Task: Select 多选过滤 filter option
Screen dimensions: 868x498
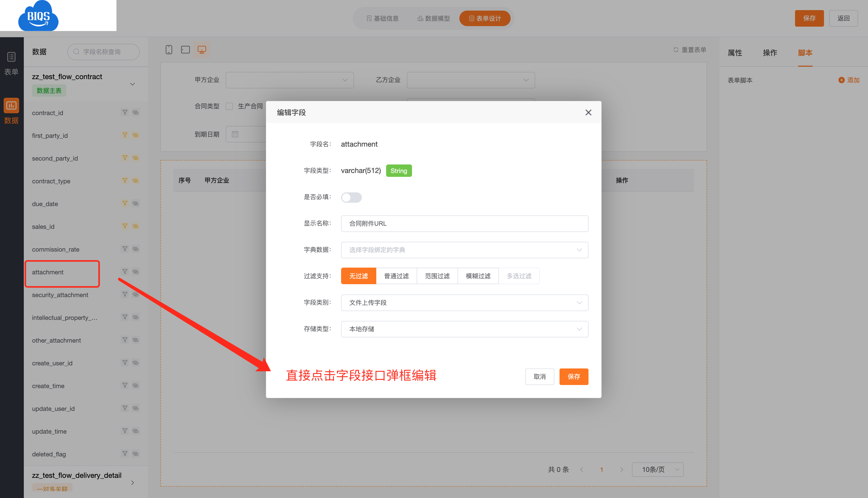Action: pos(519,276)
